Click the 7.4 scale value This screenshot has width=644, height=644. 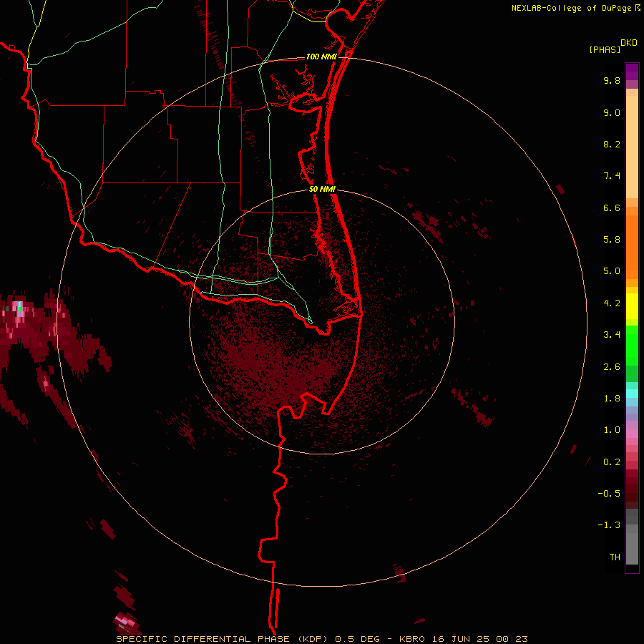612,176
